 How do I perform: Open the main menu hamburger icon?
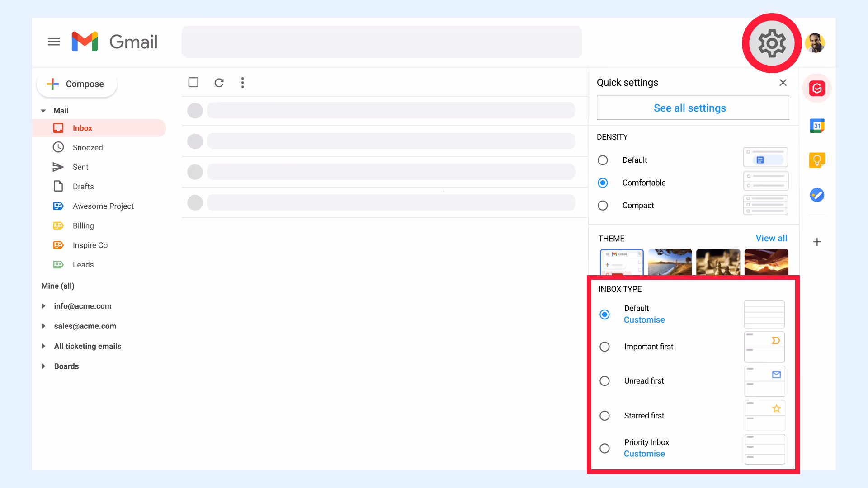tap(54, 42)
